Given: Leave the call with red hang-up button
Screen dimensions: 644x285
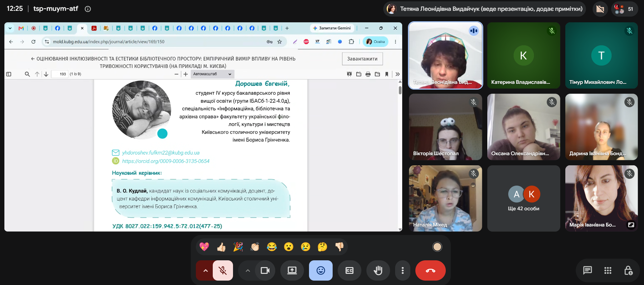Looking at the screenshot, I should coord(431,270).
